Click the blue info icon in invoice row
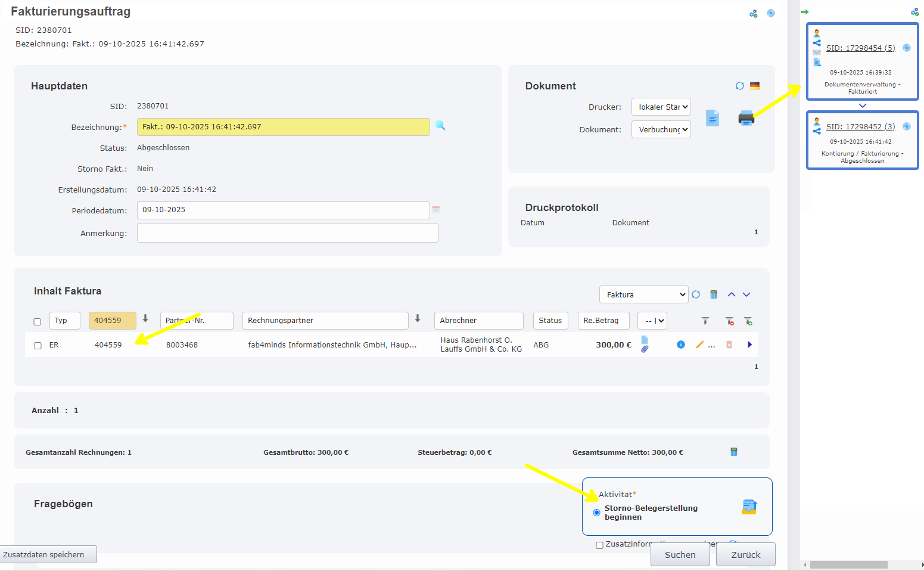 click(x=681, y=345)
